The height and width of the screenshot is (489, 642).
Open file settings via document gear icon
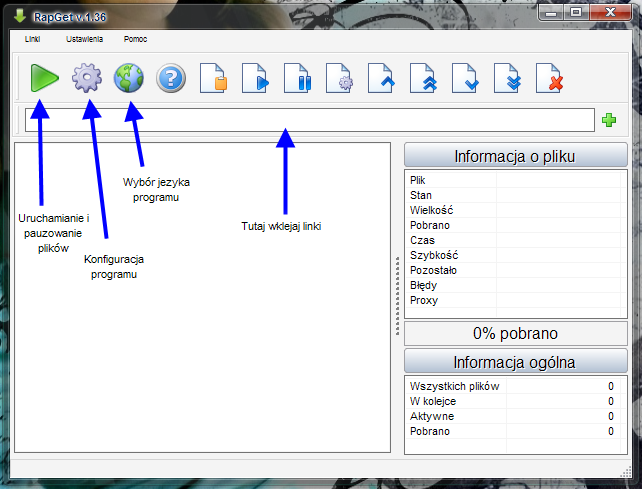(340, 78)
